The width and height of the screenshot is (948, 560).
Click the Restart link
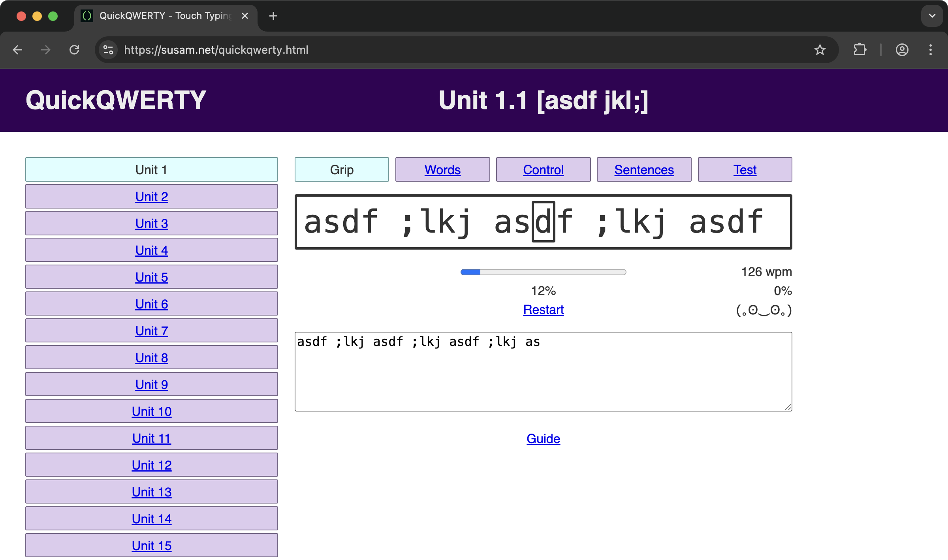tap(543, 310)
